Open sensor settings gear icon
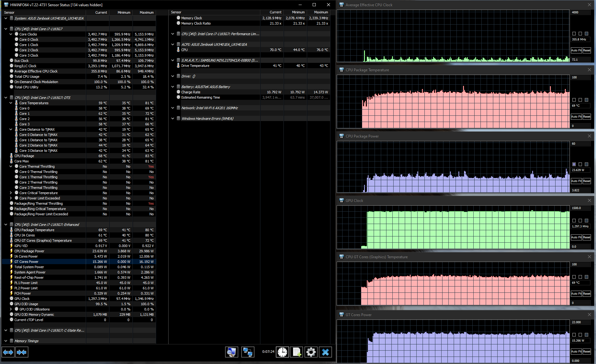 pos(311,352)
